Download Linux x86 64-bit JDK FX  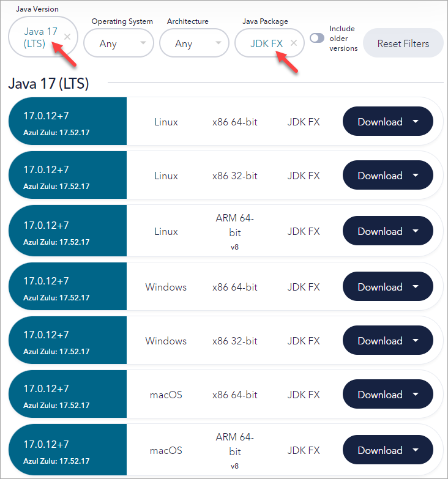click(379, 122)
